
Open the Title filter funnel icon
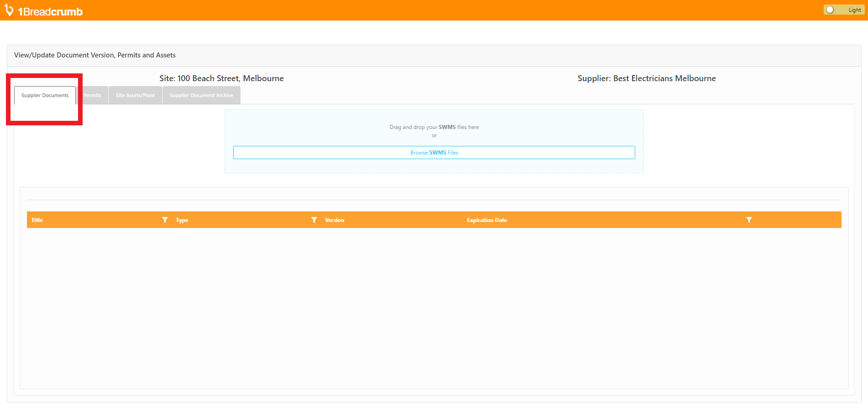[165, 220]
